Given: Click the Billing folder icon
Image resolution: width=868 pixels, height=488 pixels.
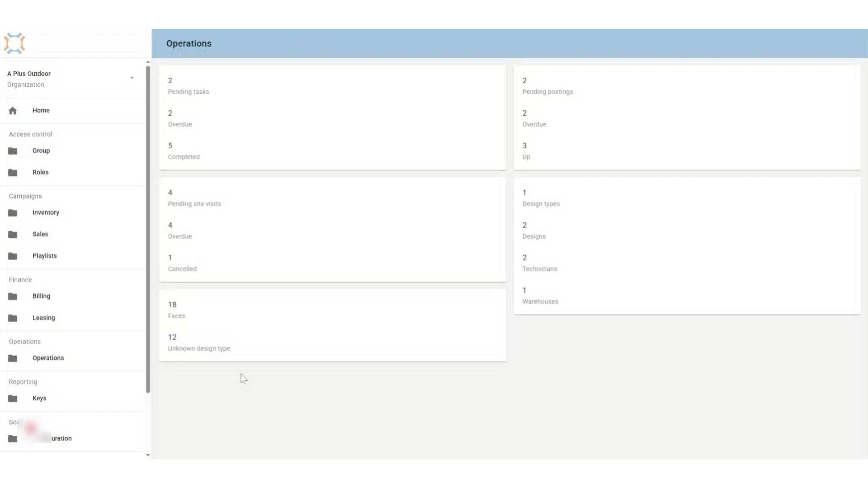Looking at the screenshot, I should (13, 296).
